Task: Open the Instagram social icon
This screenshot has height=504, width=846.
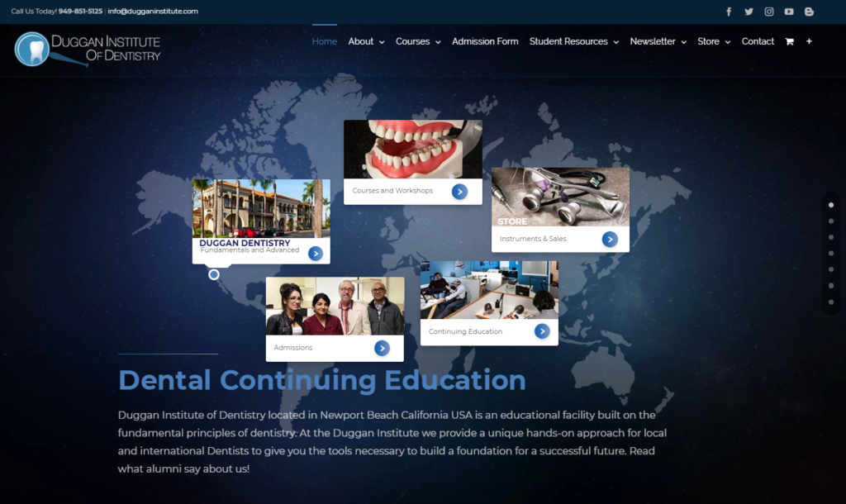Action: click(x=769, y=12)
